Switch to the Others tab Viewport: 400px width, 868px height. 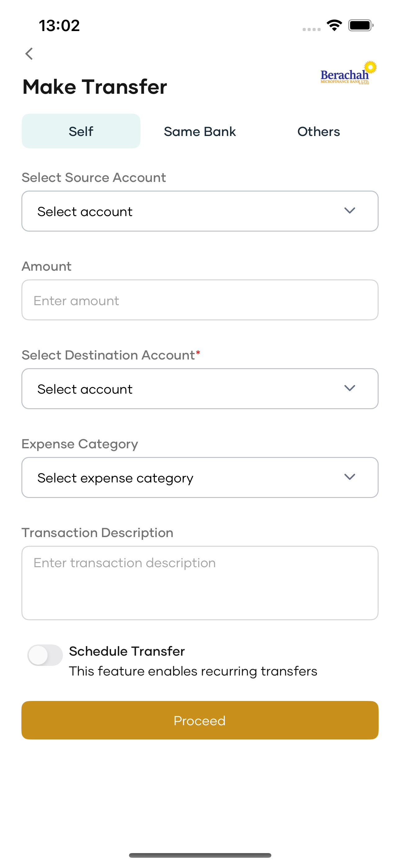[x=319, y=131]
